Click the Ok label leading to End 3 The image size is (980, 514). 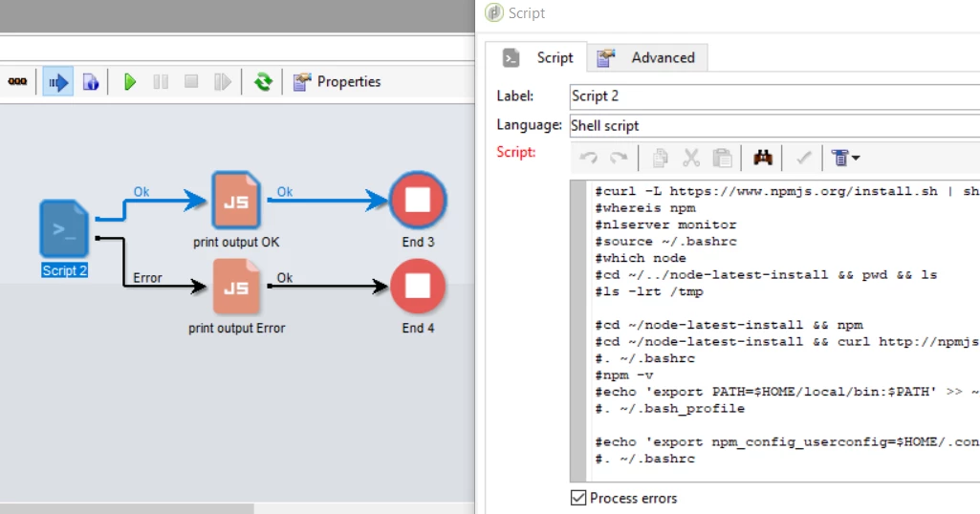click(285, 192)
